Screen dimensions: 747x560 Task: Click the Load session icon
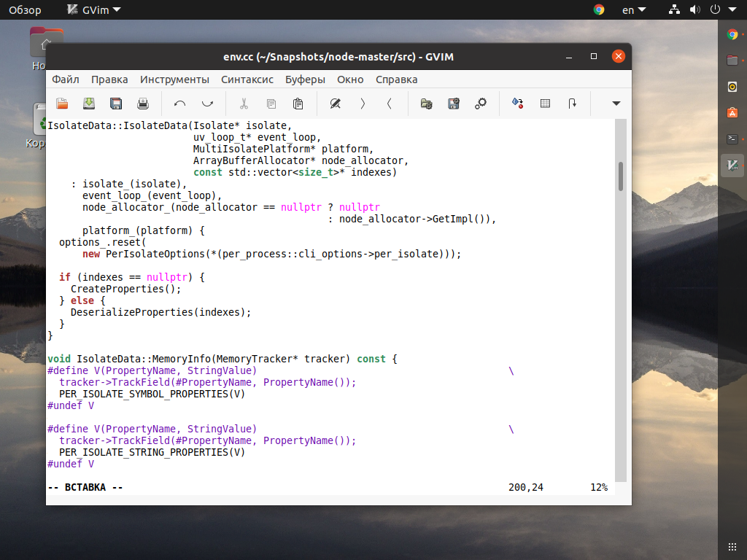click(426, 104)
